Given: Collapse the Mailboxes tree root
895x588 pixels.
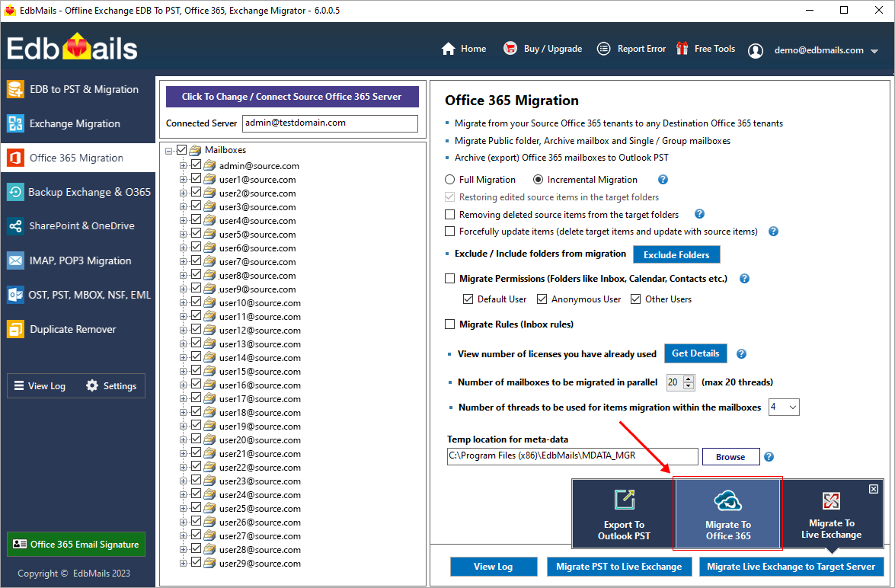Looking at the screenshot, I should point(169,151).
